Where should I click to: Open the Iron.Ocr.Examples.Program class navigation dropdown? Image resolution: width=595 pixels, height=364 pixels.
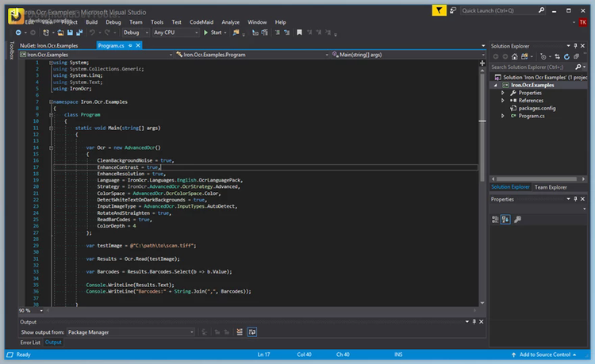[x=251, y=55]
